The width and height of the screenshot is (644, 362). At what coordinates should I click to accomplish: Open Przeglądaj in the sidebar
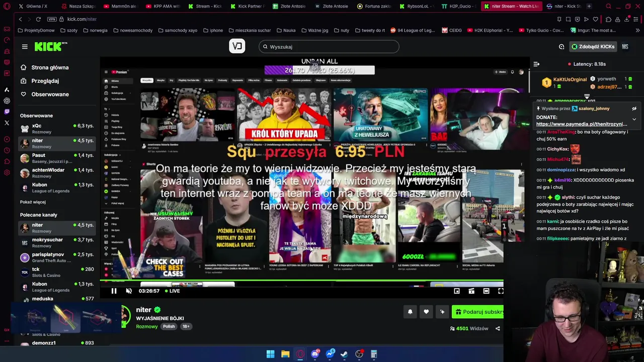[45, 81]
